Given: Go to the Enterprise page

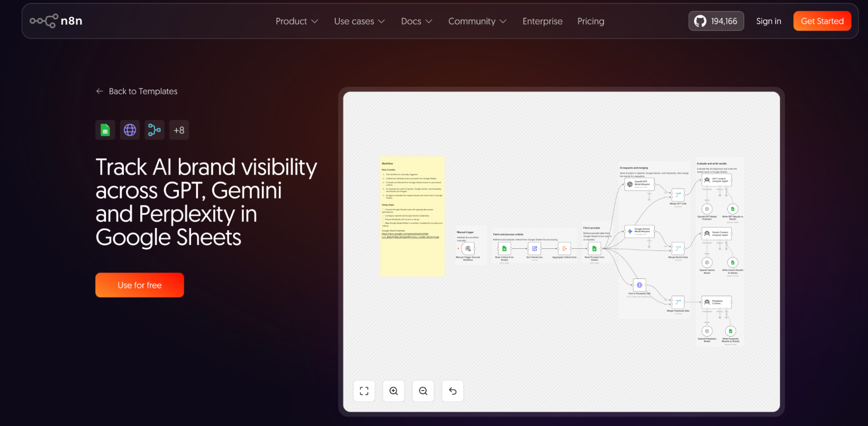Looking at the screenshot, I should click(x=542, y=21).
